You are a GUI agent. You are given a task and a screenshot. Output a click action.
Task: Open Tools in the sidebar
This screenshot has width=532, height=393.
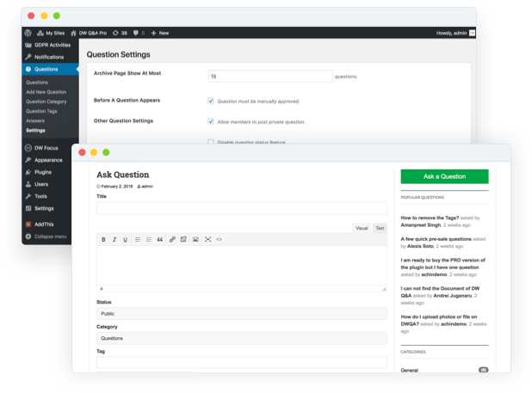[x=46, y=196]
